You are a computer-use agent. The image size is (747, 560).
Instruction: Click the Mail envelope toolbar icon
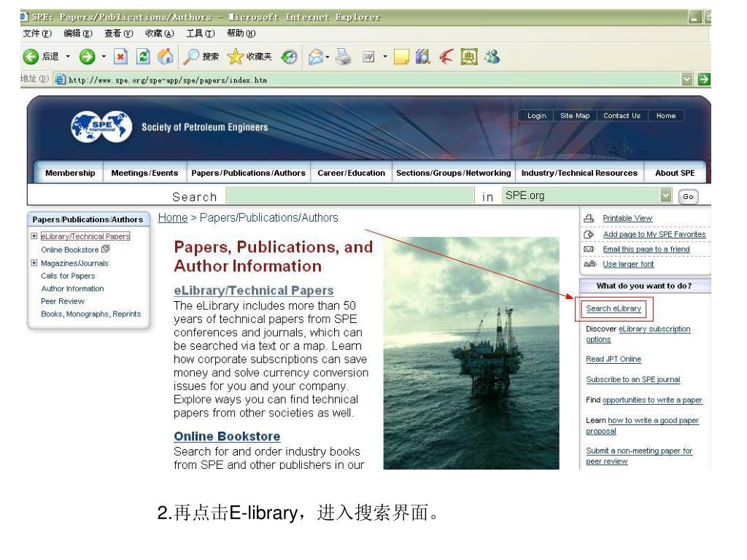click(315, 57)
